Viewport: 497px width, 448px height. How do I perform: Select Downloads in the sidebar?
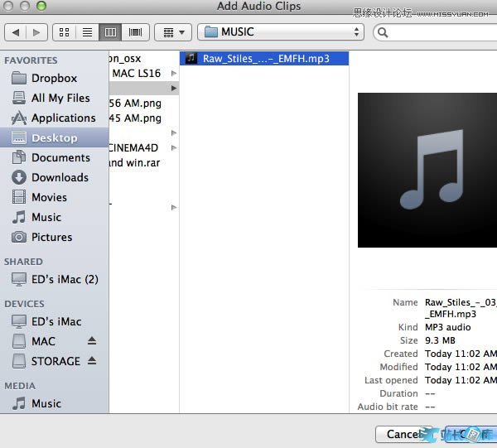click(60, 177)
